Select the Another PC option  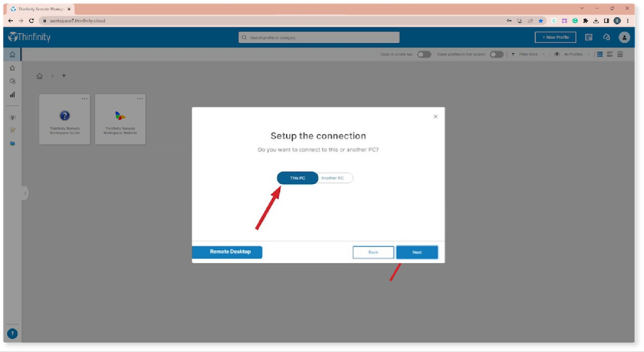334,178
